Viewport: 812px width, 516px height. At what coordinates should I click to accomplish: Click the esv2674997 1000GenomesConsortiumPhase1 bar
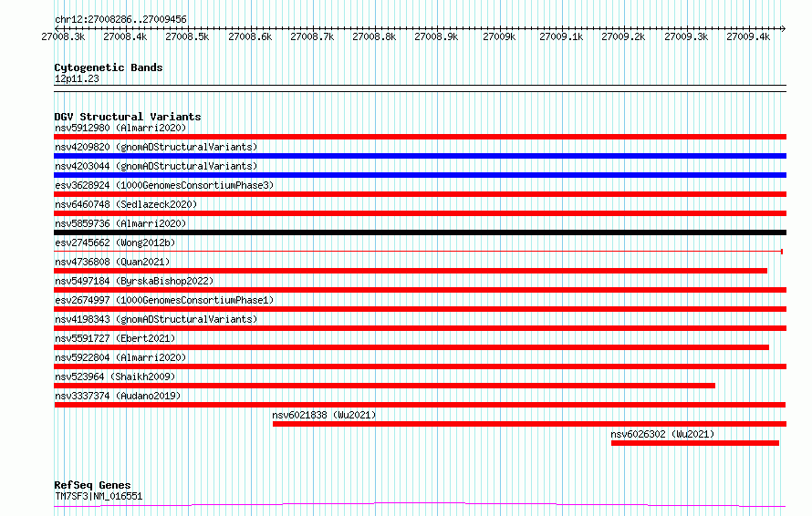click(420, 309)
